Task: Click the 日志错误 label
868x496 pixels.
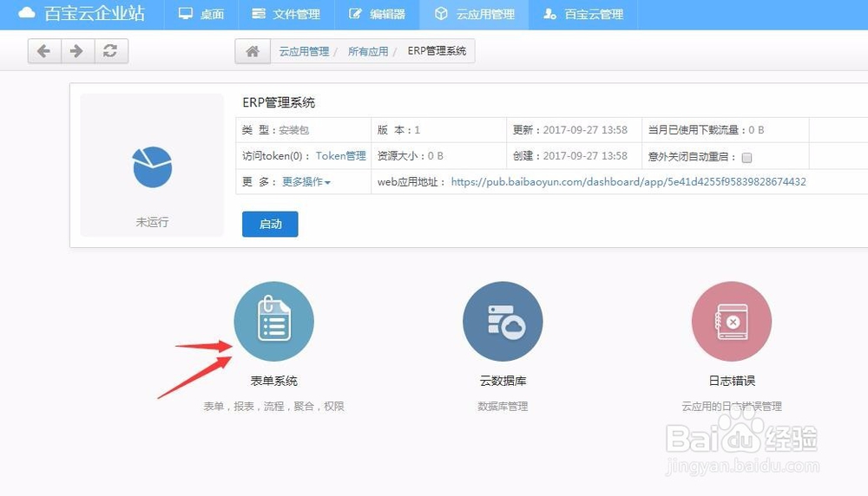Action: coord(732,381)
